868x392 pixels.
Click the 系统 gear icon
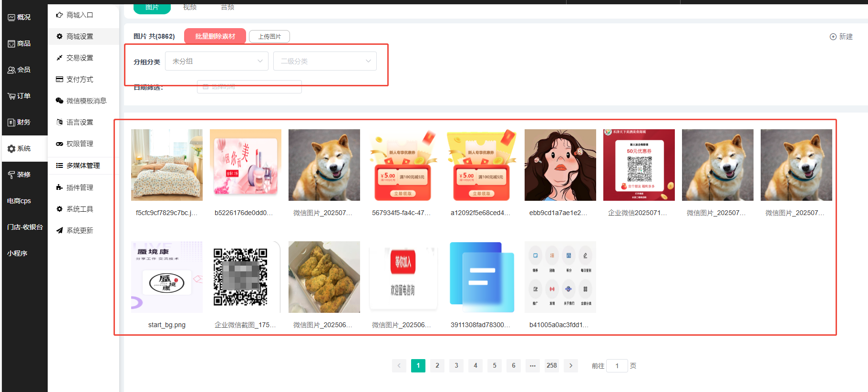click(x=11, y=149)
